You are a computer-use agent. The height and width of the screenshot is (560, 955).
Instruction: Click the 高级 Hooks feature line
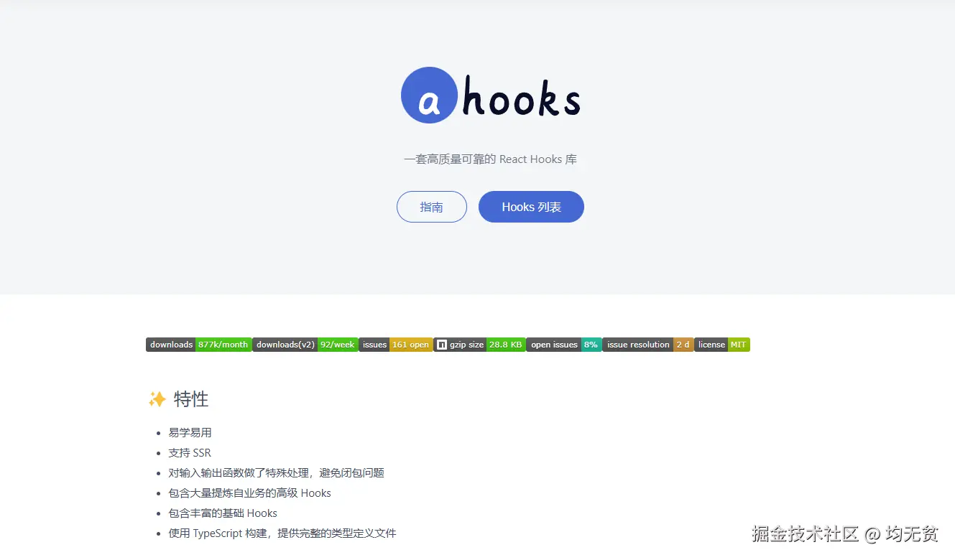point(250,493)
